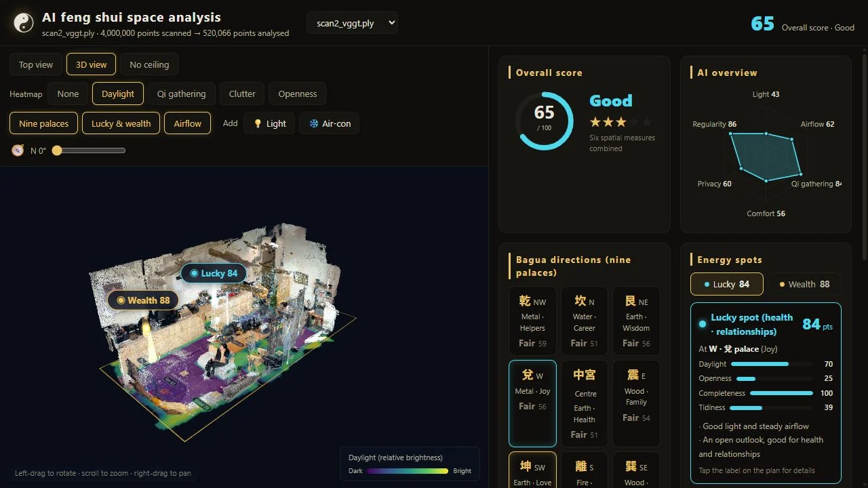Image resolution: width=868 pixels, height=488 pixels.
Task: Add an Air-con with the snowflake button
Action: tap(330, 123)
